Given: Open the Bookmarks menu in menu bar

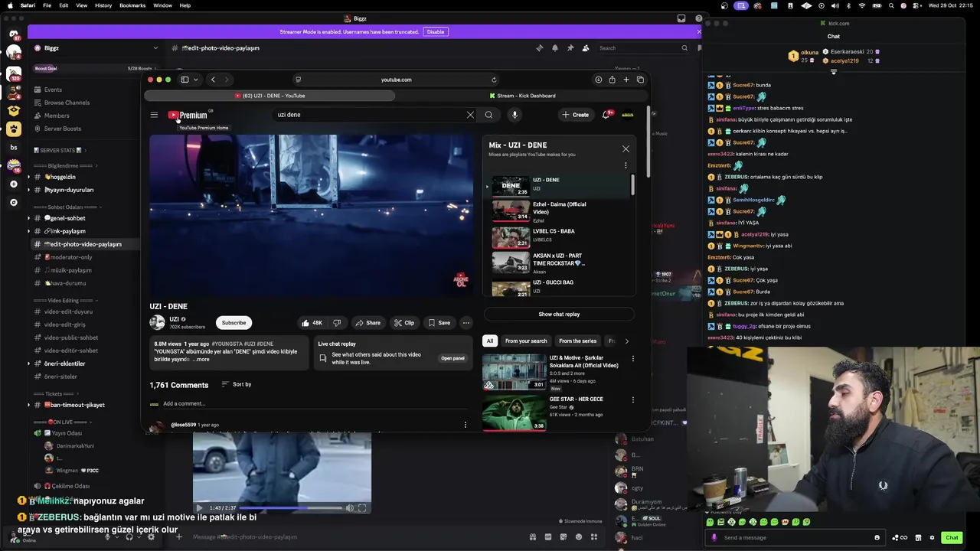Looking at the screenshot, I should click(x=132, y=5).
